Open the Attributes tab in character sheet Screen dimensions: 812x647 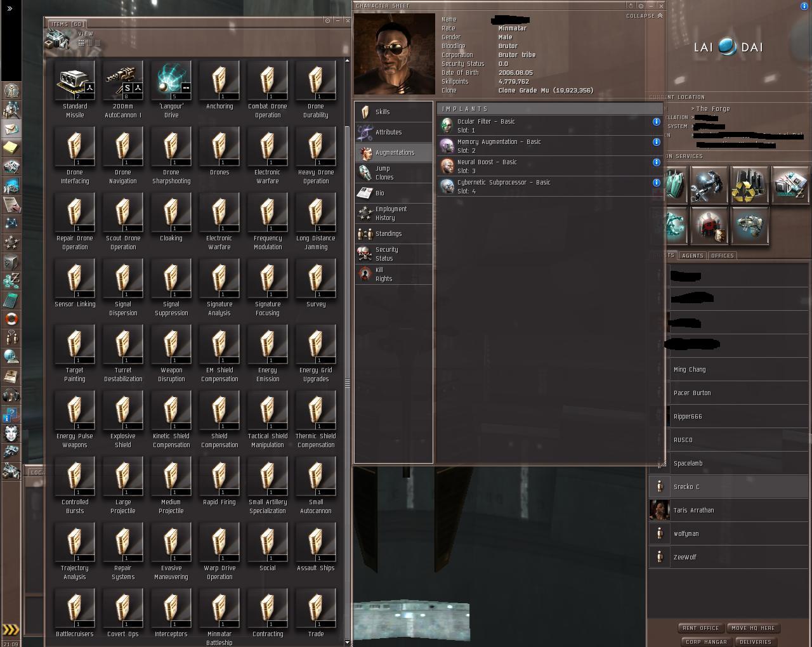point(393,132)
